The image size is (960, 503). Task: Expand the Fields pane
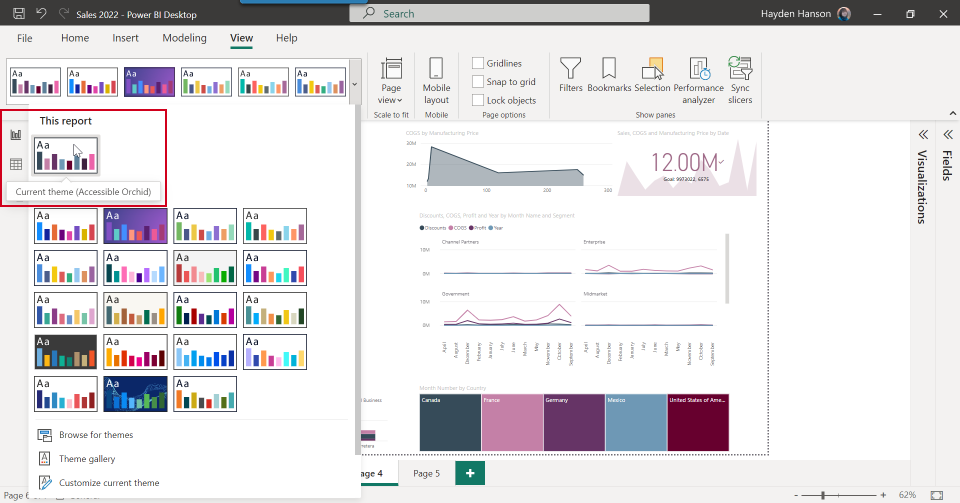tap(948, 135)
